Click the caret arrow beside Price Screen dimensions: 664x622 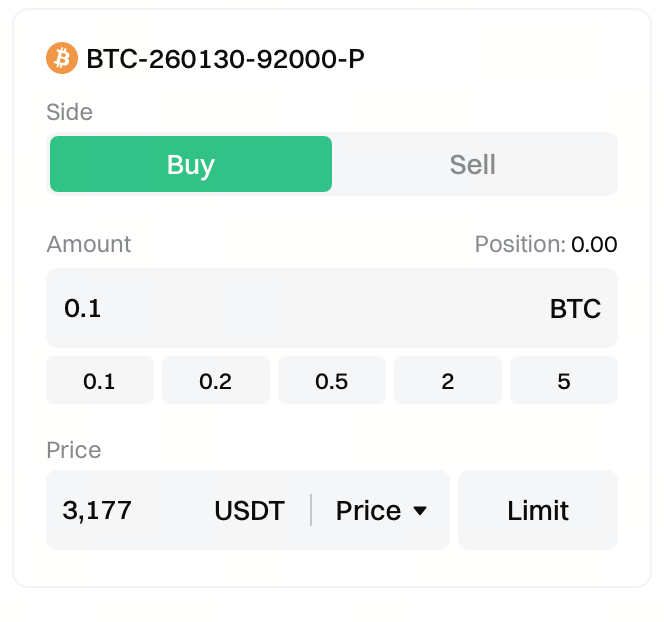pyautogui.click(x=420, y=511)
